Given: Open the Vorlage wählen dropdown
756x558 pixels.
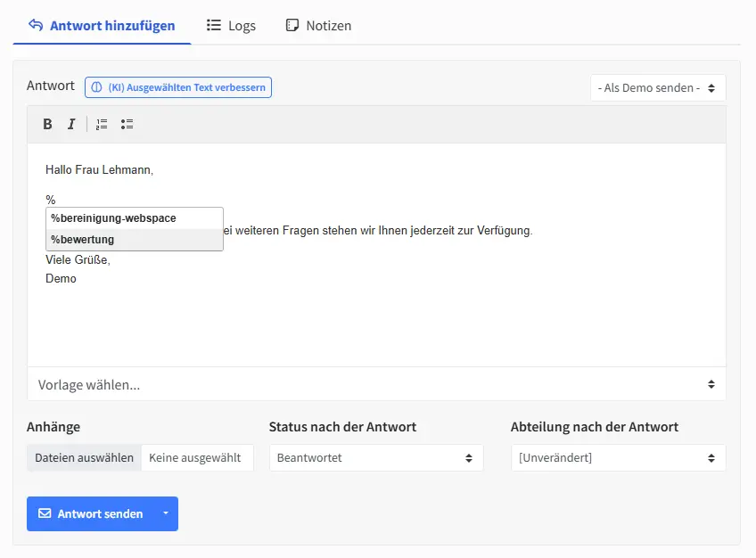Looking at the screenshot, I should coord(376,384).
